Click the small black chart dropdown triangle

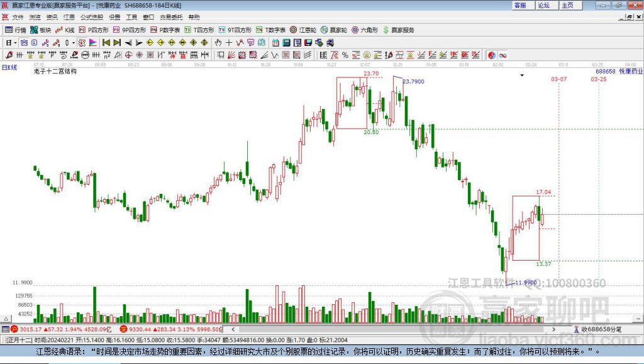point(522,76)
